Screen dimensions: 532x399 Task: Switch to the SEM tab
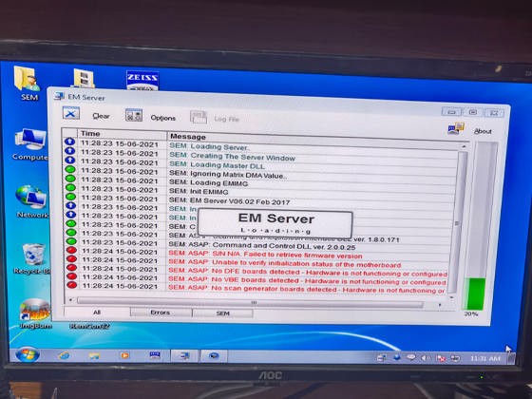[222, 313]
